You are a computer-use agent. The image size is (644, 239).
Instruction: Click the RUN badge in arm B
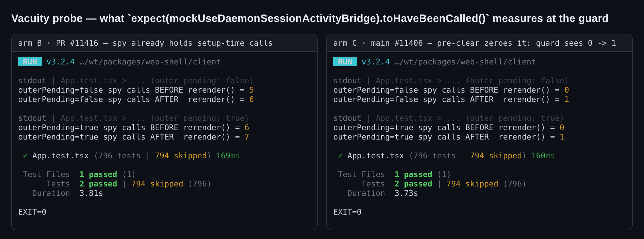pyautogui.click(x=30, y=62)
